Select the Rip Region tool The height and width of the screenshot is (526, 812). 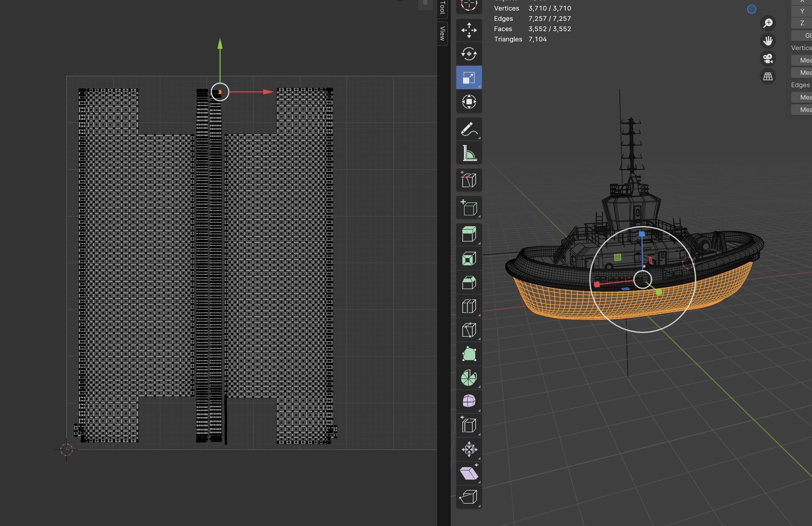point(469,497)
